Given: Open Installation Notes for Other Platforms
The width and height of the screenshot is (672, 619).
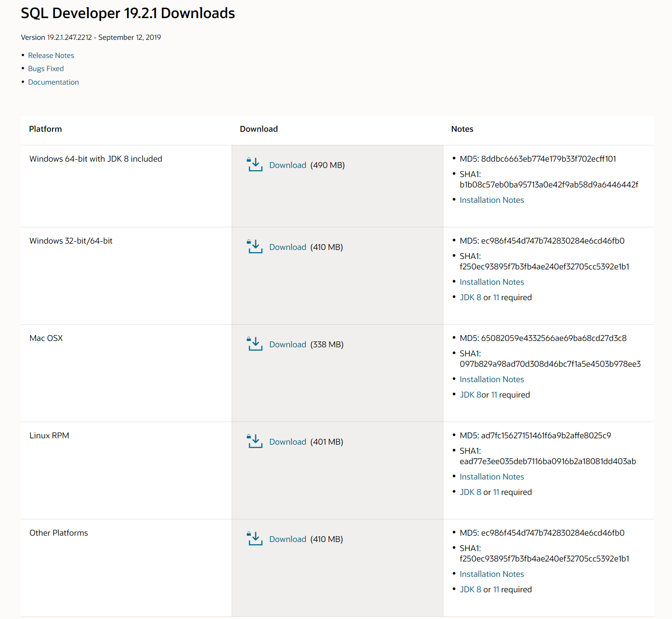Looking at the screenshot, I should [x=492, y=574].
